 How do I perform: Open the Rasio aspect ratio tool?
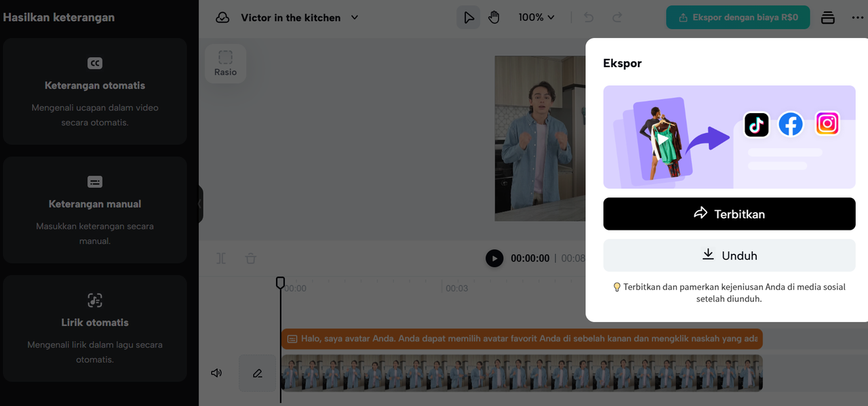pos(225,64)
